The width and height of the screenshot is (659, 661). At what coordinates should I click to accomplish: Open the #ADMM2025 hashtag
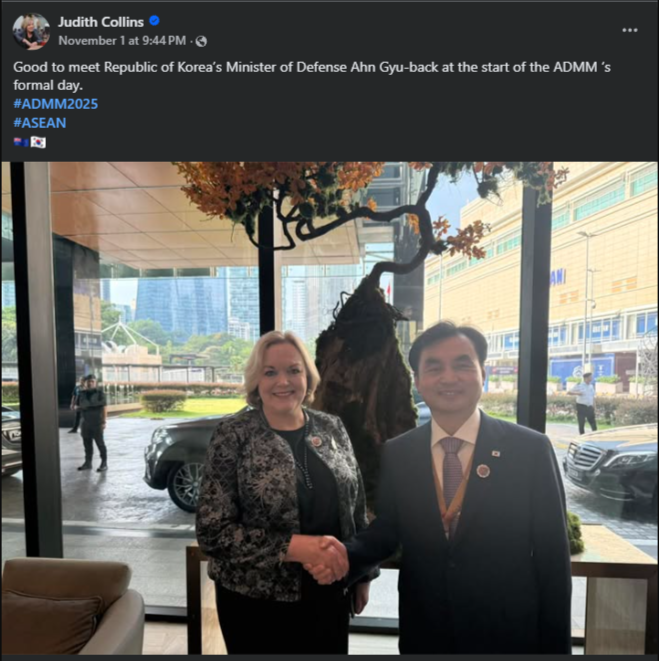tap(56, 104)
